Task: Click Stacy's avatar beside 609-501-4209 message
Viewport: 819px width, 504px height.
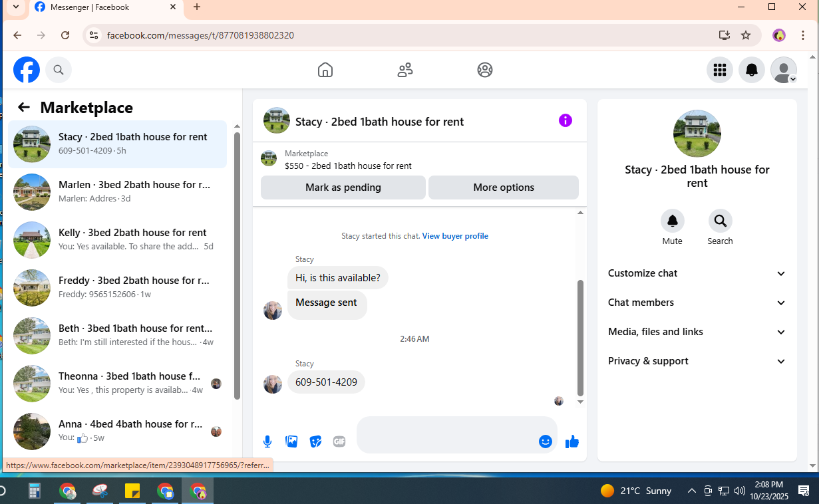Action: point(273,384)
